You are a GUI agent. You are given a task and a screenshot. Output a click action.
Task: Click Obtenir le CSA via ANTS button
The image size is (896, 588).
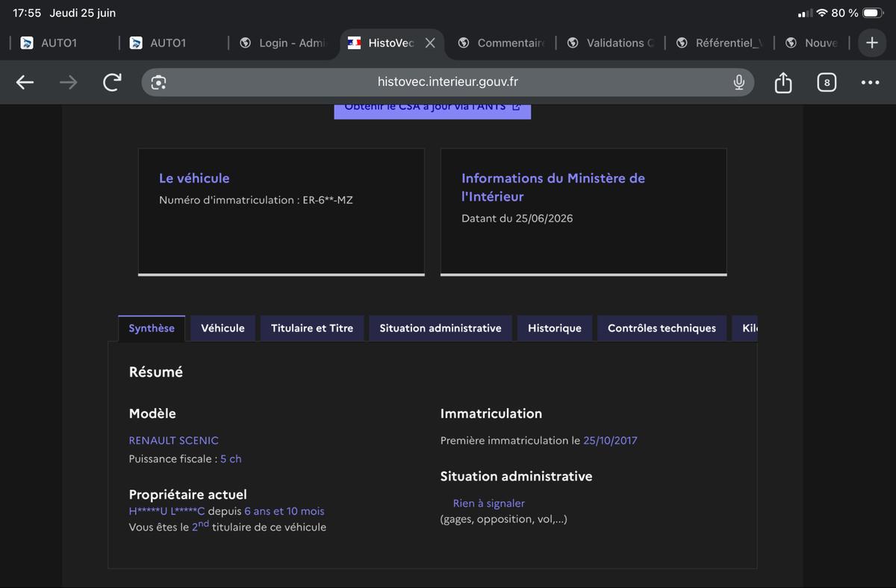tap(432, 109)
